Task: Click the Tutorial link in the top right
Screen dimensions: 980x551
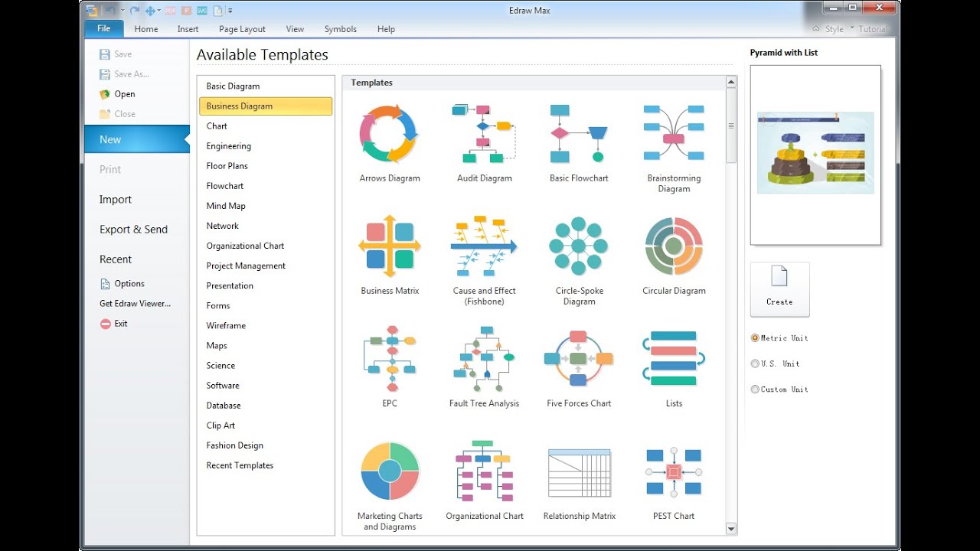Action: pos(874,29)
